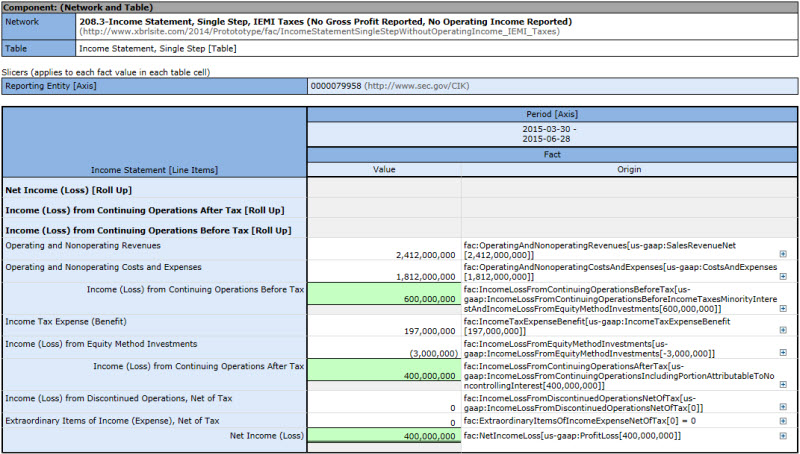The height and width of the screenshot is (454, 800).
Task: Click Extraordinary Items of Income label
Action: coord(112,421)
